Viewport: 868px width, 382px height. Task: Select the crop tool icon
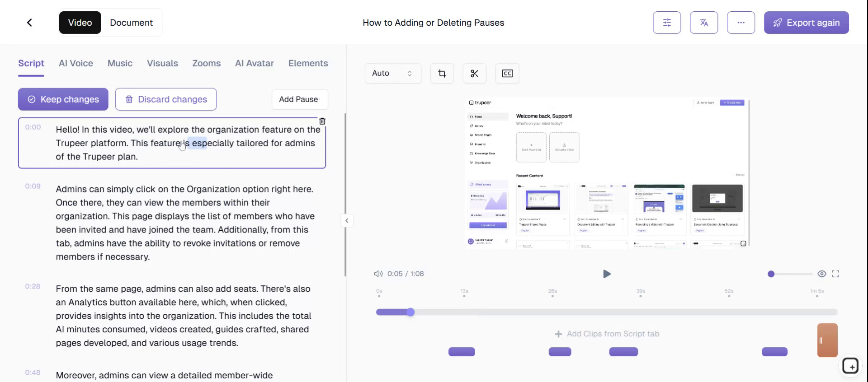tap(442, 73)
